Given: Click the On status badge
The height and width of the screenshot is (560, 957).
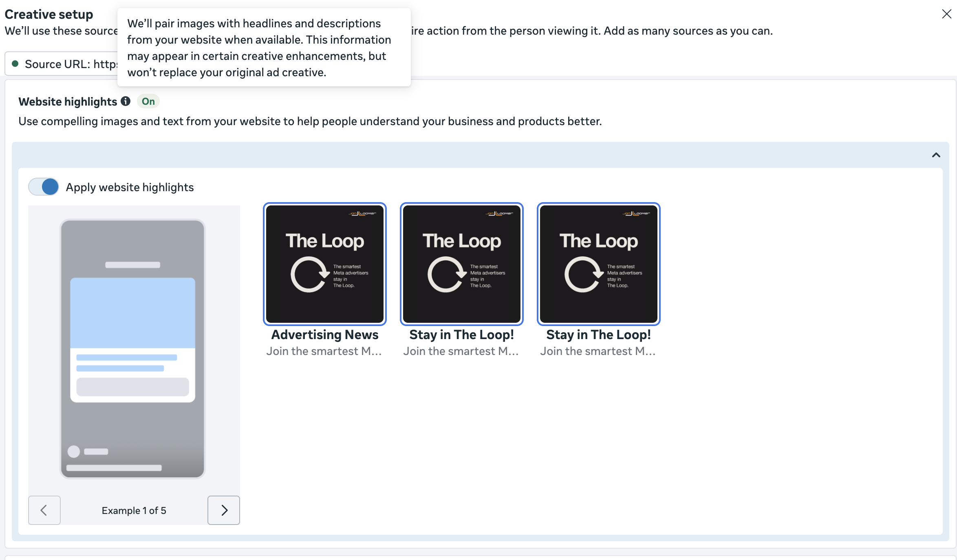Looking at the screenshot, I should [148, 101].
